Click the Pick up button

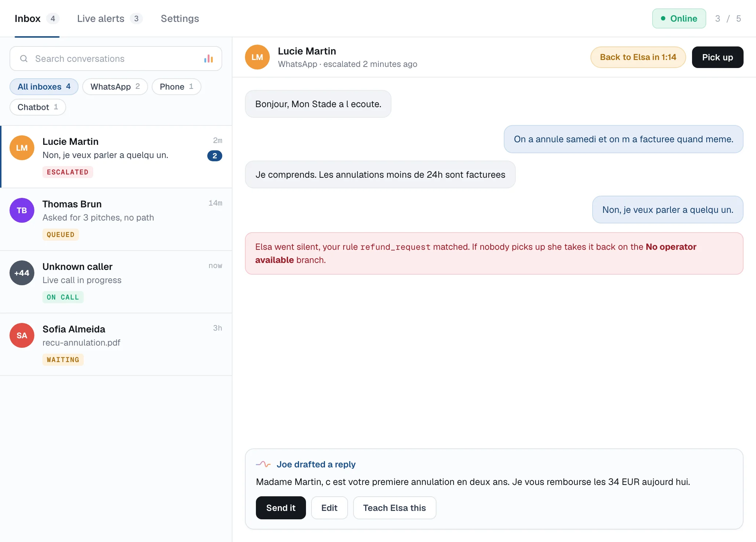coord(717,57)
